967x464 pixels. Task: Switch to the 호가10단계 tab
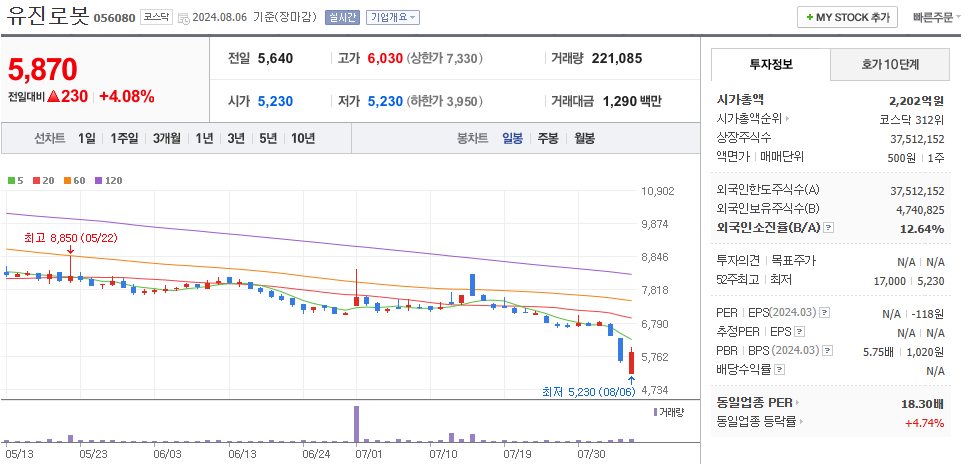pos(890,64)
